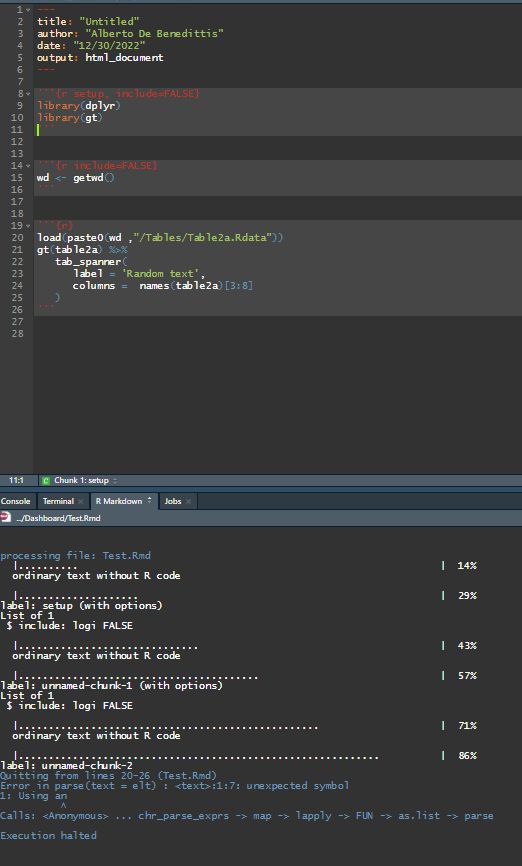Click the {r setup, include=FALSE} chunk header

click(x=119, y=93)
